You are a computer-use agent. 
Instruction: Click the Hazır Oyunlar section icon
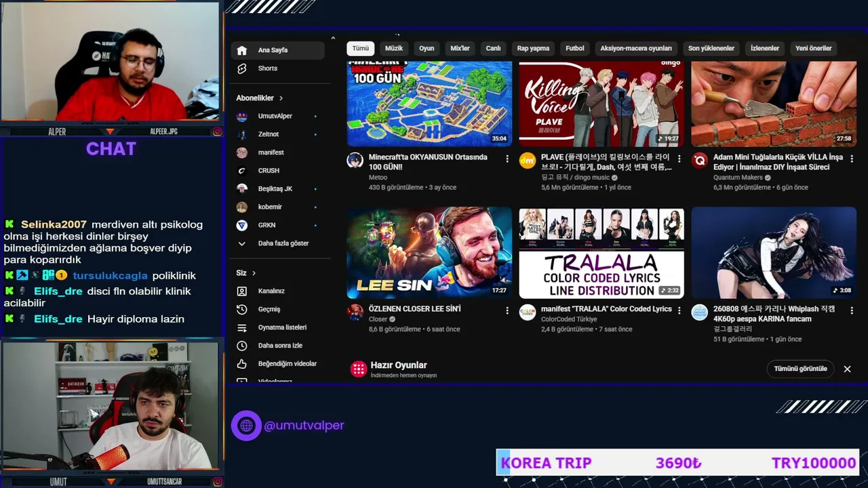tap(358, 369)
